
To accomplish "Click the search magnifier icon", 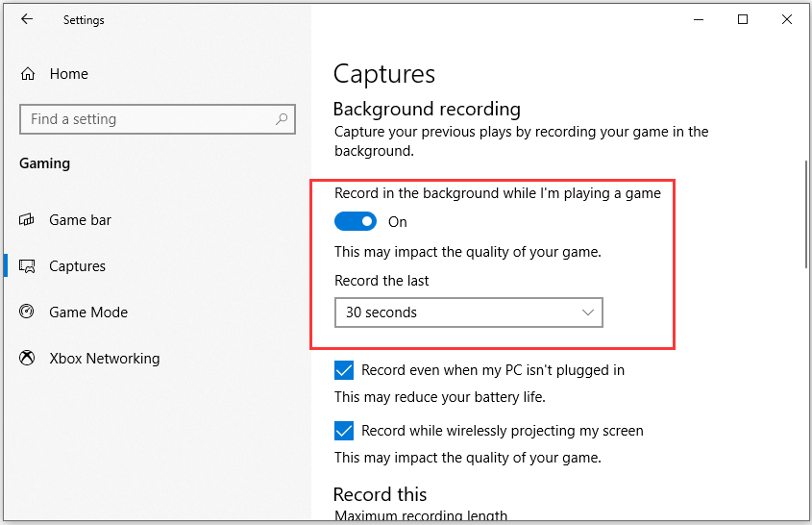I will (282, 119).
